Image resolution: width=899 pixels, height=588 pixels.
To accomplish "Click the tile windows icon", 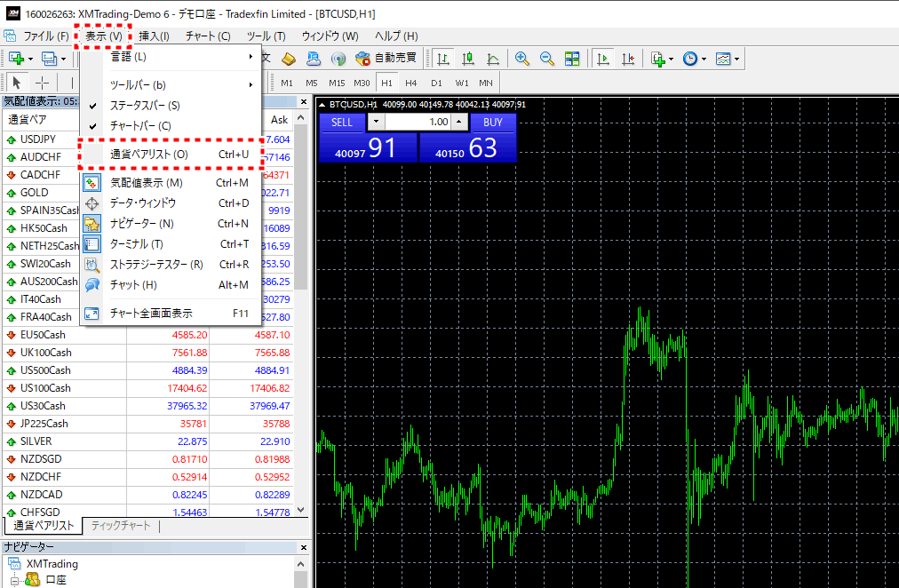I will point(571,59).
